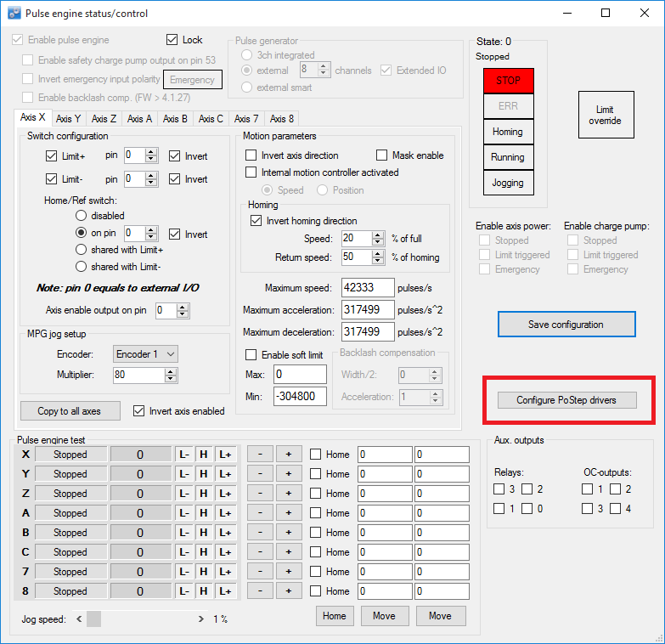Toggle Invert homing direction

(256, 221)
